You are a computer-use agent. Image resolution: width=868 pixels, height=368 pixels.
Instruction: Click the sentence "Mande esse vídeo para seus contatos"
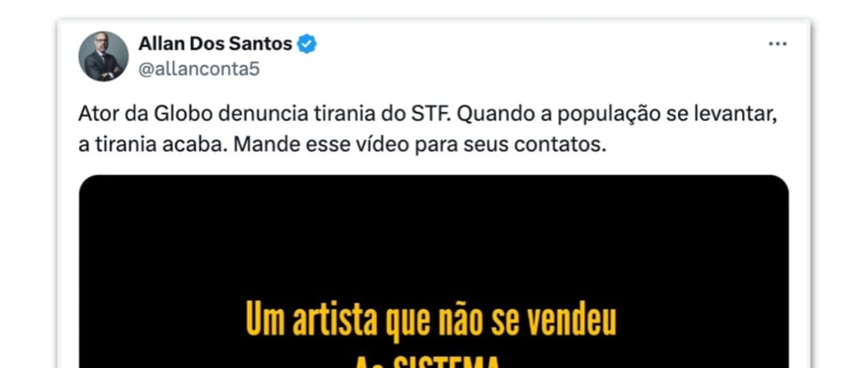point(416,144)
